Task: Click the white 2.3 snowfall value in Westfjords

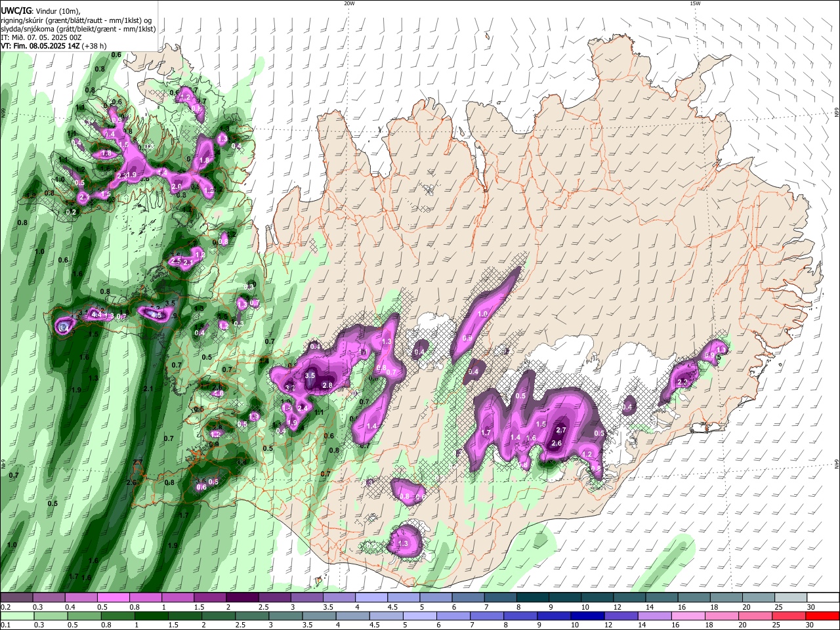Action: click(x=121, y=176)
